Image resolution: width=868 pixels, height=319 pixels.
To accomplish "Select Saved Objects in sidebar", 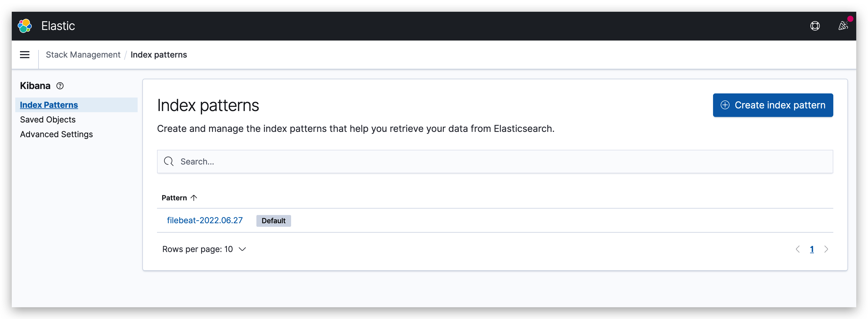I will 48,120.
